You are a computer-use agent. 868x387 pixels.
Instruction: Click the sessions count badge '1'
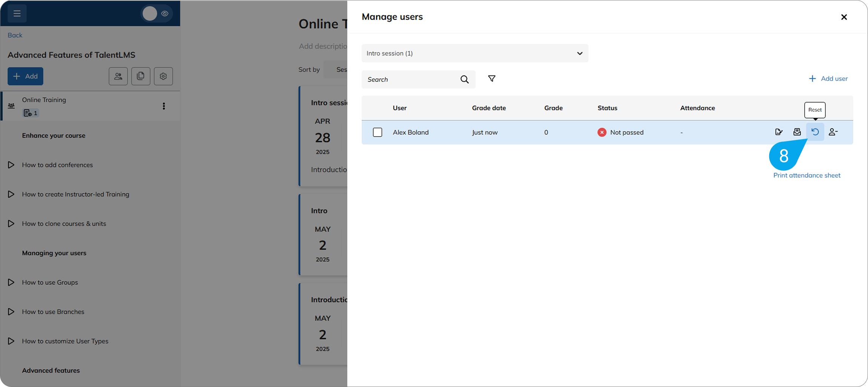pos(31,113)
